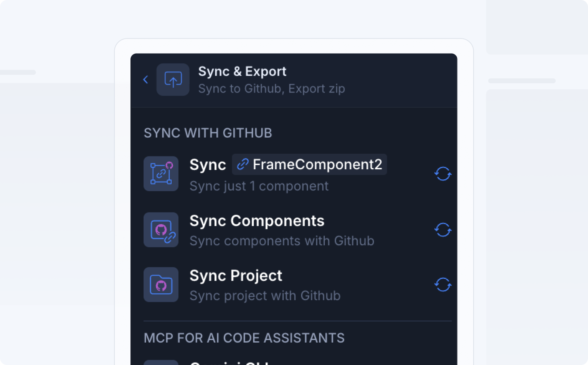The width and height of the screenshot is (588, 365).
Task: Expand the SYNC WITH GITHUB section
Action: (208, 133)
